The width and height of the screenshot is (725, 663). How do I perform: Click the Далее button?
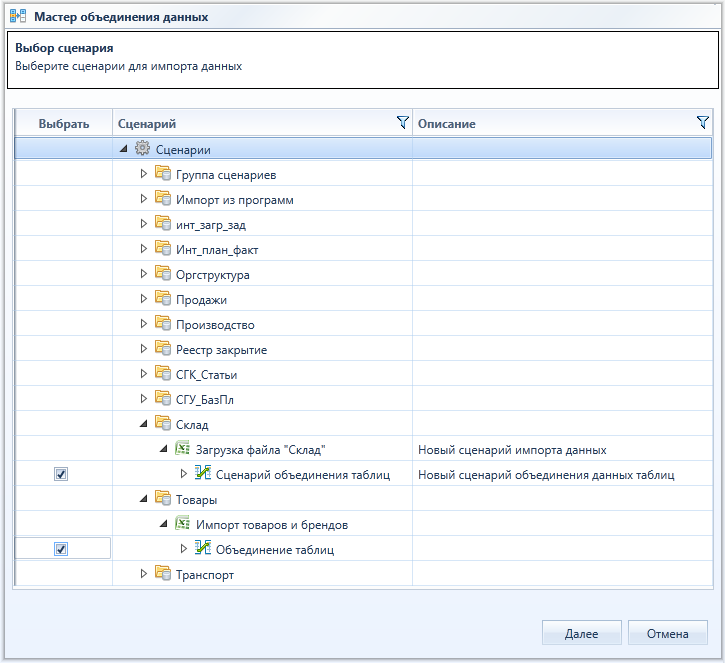coord(581,633)
